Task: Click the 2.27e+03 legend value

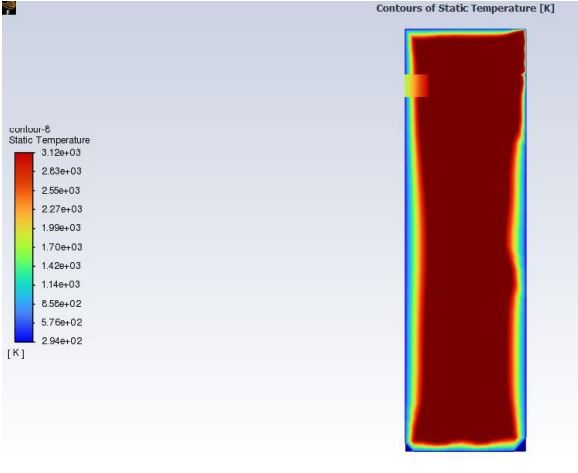Action: (62, 209)
